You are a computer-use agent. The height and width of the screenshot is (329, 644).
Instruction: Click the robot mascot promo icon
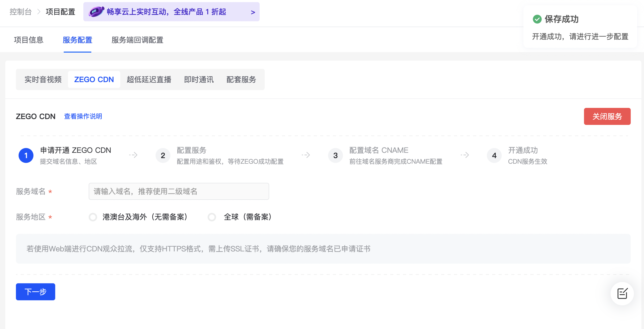pos(96,12)
